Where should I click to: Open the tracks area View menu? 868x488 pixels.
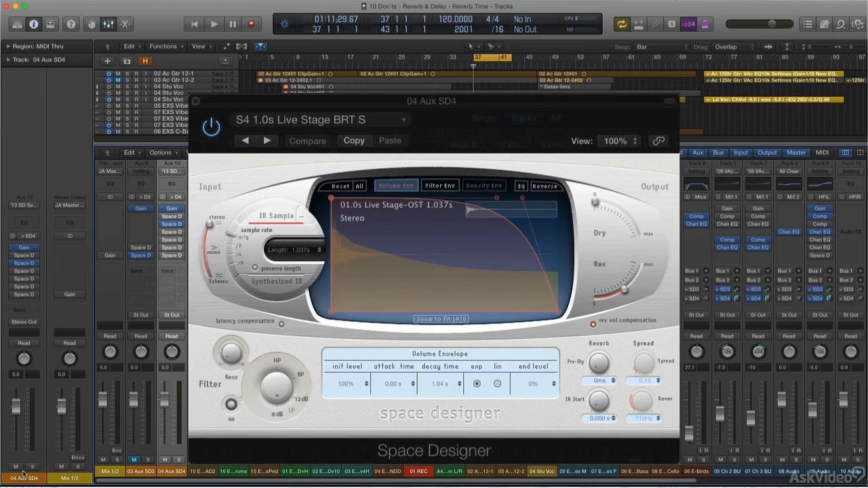(x=201, y=46)
